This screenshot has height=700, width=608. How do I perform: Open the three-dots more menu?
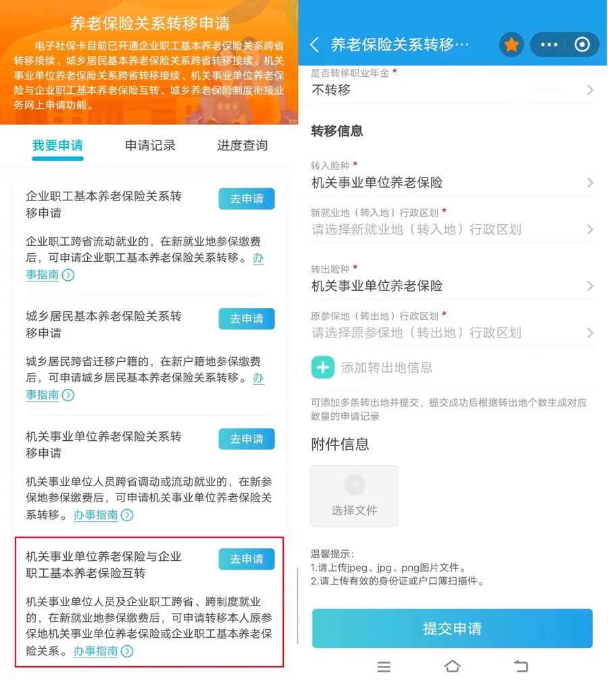[x=549, y=45]
